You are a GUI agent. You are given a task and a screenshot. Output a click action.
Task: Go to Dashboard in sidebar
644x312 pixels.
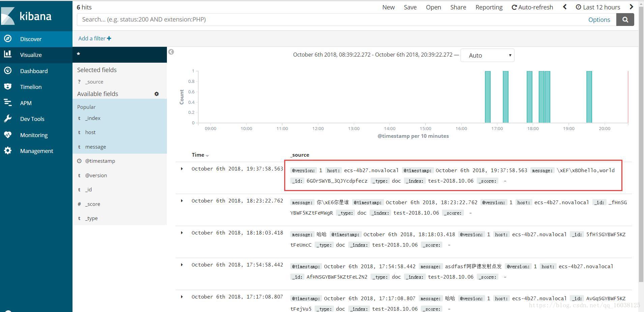pos(36,71)
